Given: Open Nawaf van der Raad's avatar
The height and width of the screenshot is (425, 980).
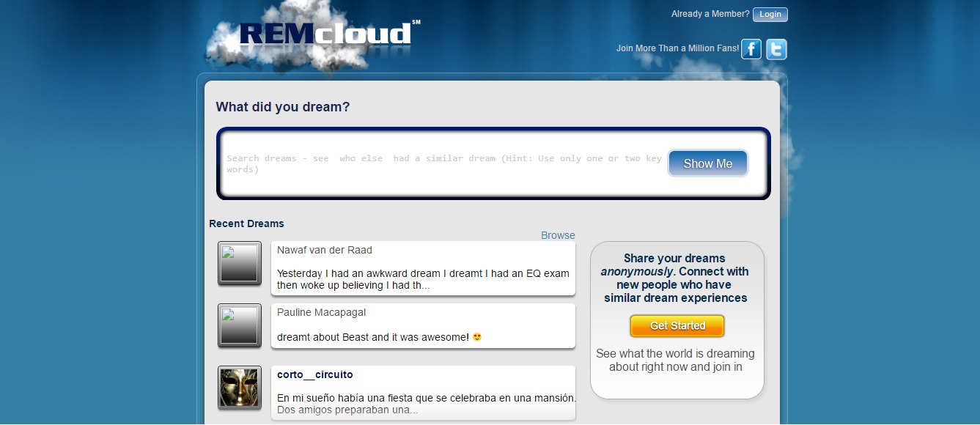Looking at the screenshot, I should pyautogui.click(x=240, y=264).
